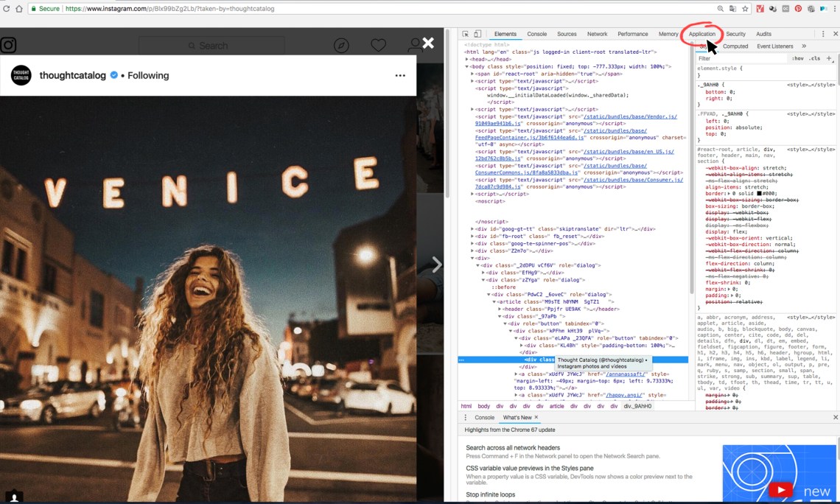Close the DevTools panel
840x504 pixels.
(x=835, y=34)
